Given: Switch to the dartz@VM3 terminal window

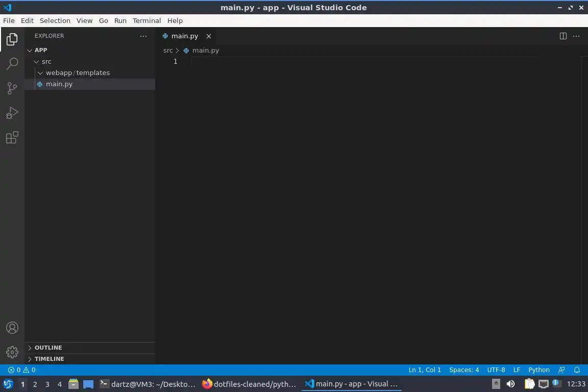Looking at the screenshot, I should coord(148,384).
